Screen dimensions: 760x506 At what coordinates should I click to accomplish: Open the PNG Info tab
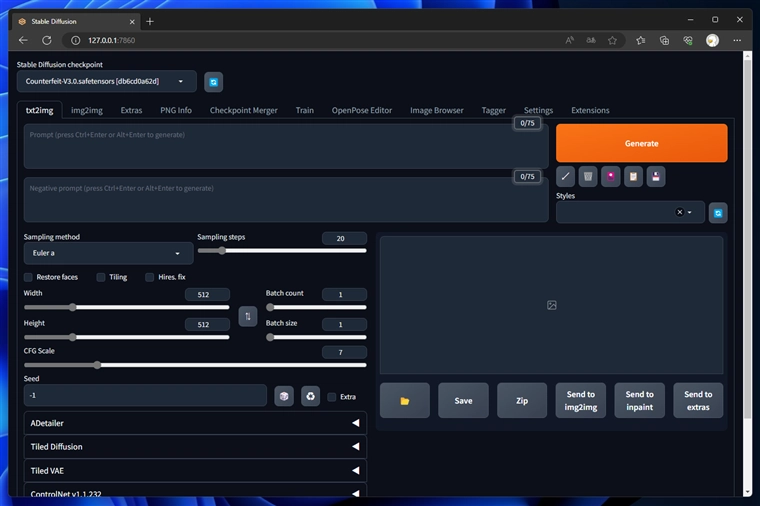pos(176,111)
